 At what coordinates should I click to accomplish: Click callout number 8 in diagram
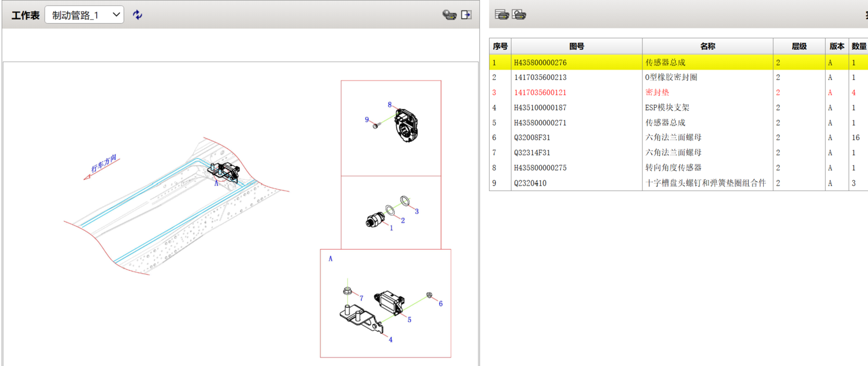coord(389,105)
